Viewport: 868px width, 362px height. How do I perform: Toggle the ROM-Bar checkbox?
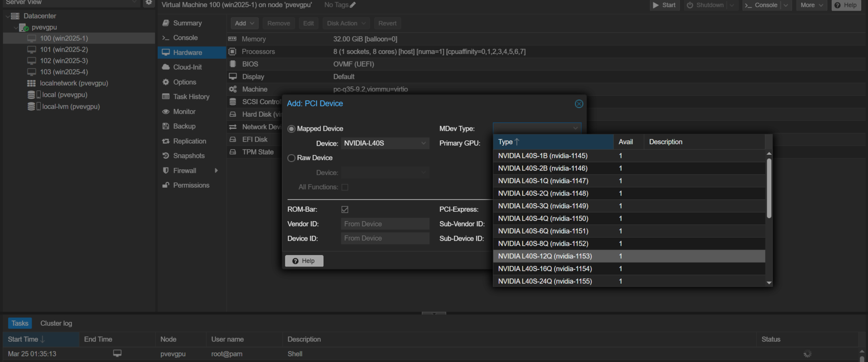tap(345, 210)
